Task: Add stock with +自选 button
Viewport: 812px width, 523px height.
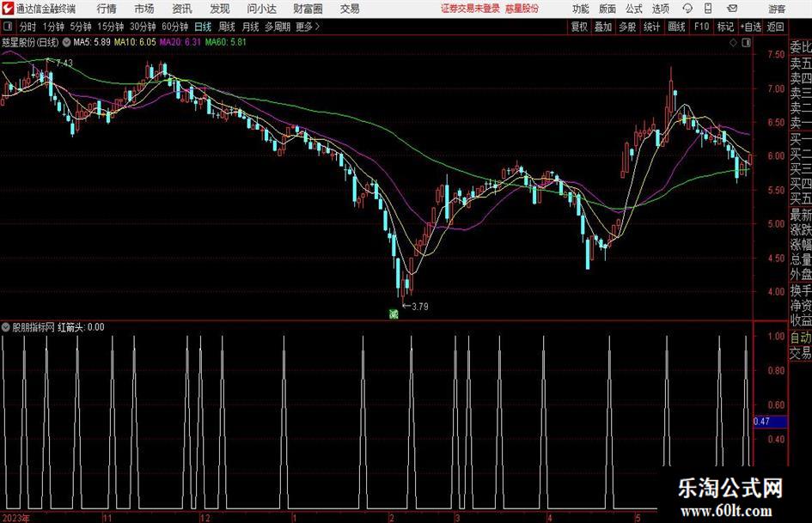Action: click(750, 27)
